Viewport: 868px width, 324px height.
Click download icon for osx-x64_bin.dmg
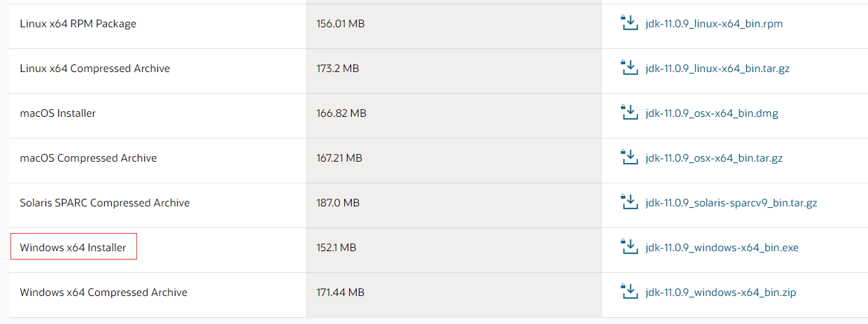pyautogui.click(x=629, y=113)
